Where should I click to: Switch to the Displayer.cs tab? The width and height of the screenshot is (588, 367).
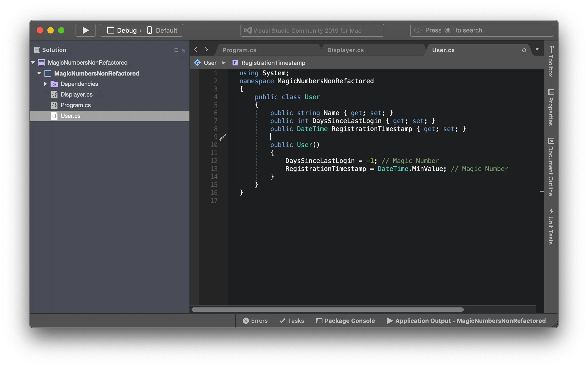point(345,50)
